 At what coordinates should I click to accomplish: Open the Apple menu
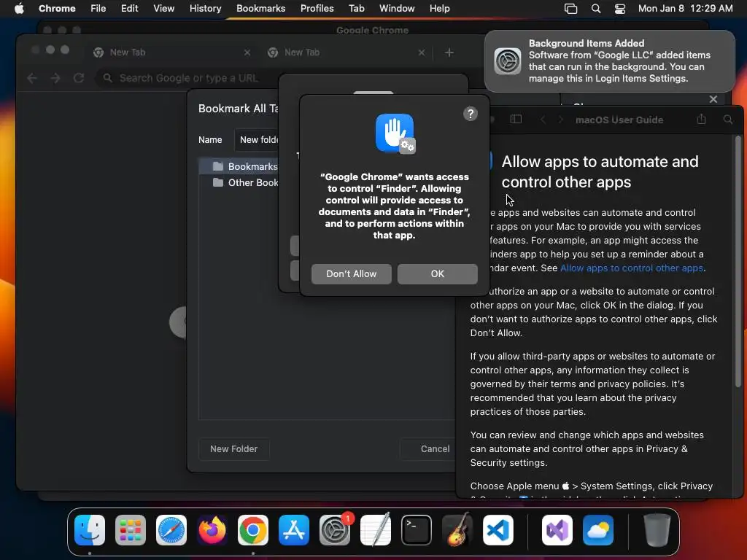click(19, 8)
